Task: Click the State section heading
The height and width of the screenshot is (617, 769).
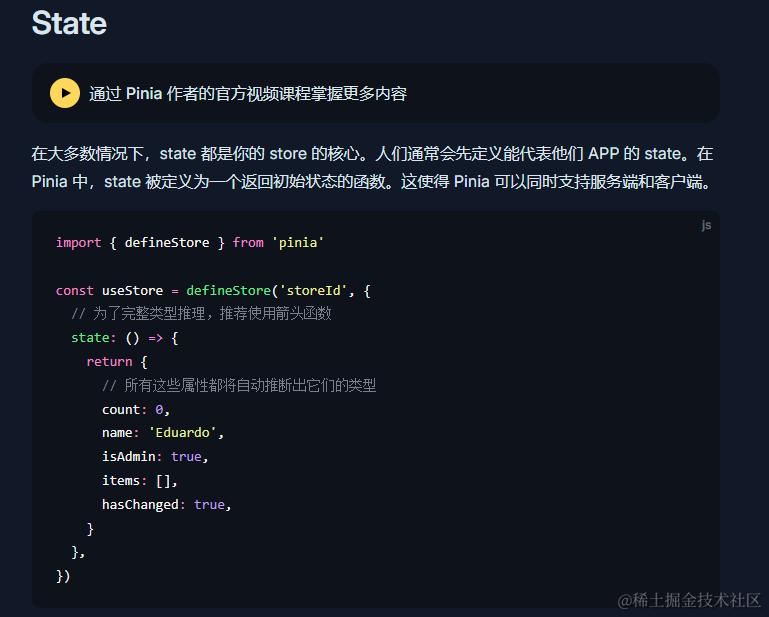Action: [x=69, y=23]
